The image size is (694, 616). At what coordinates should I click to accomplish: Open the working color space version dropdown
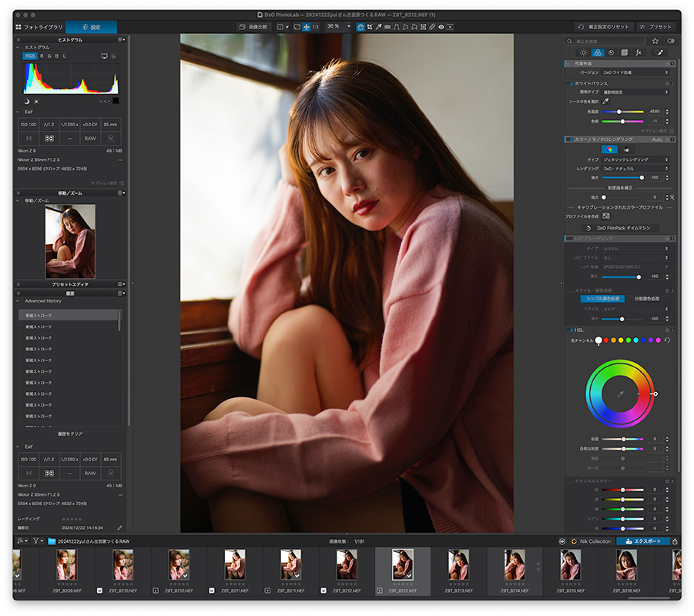coord(635,72)
